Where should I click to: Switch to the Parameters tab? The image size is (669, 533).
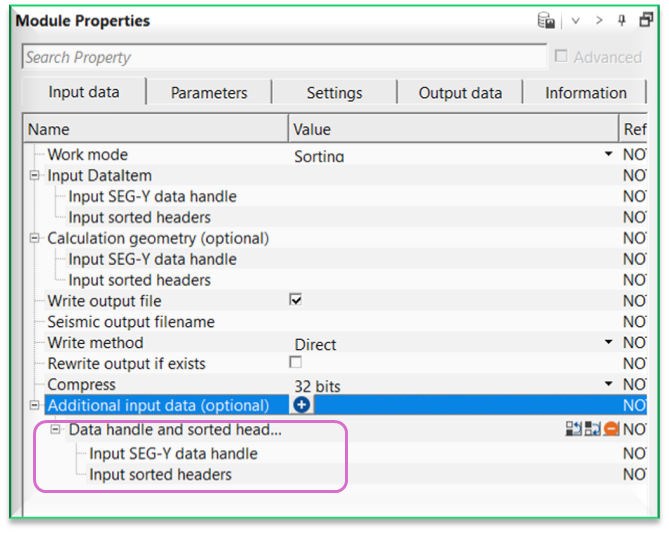(209, 93)
